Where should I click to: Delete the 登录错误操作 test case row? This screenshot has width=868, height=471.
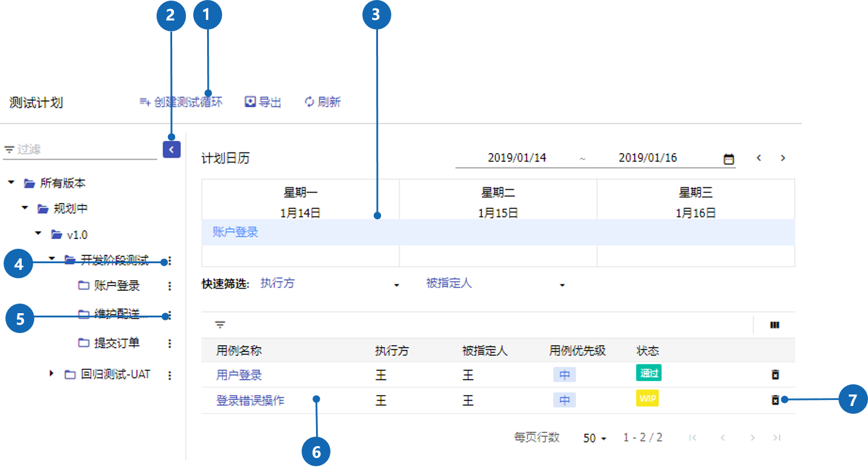pos(775,400)
